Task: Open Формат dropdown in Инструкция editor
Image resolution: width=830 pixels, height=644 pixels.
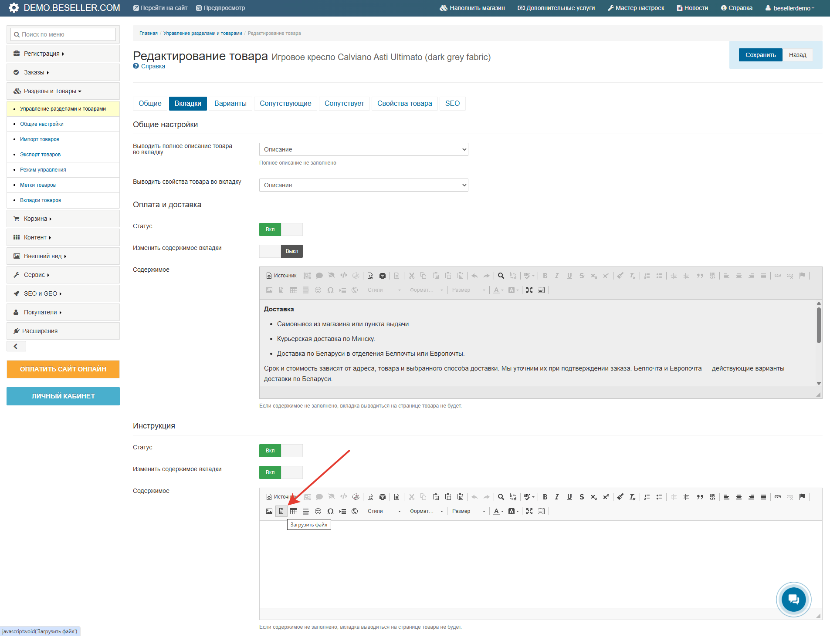Action: coord(426,511)
